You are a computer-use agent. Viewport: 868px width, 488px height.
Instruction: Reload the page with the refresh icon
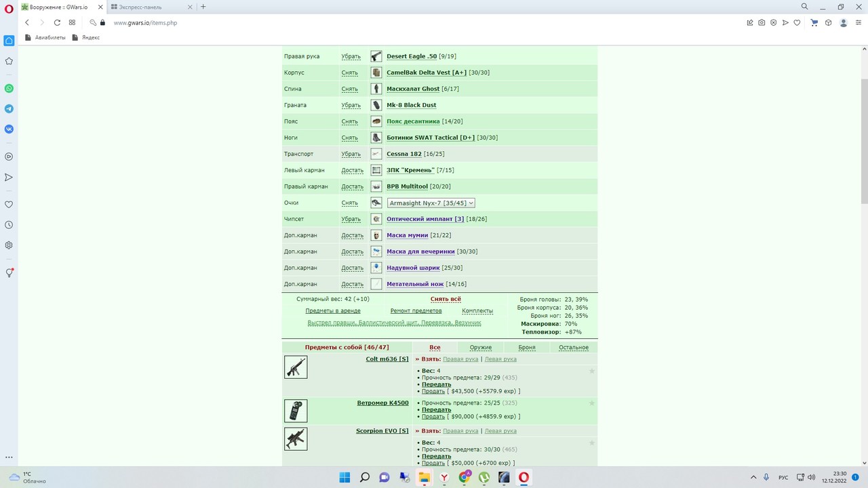pos(57,22)
